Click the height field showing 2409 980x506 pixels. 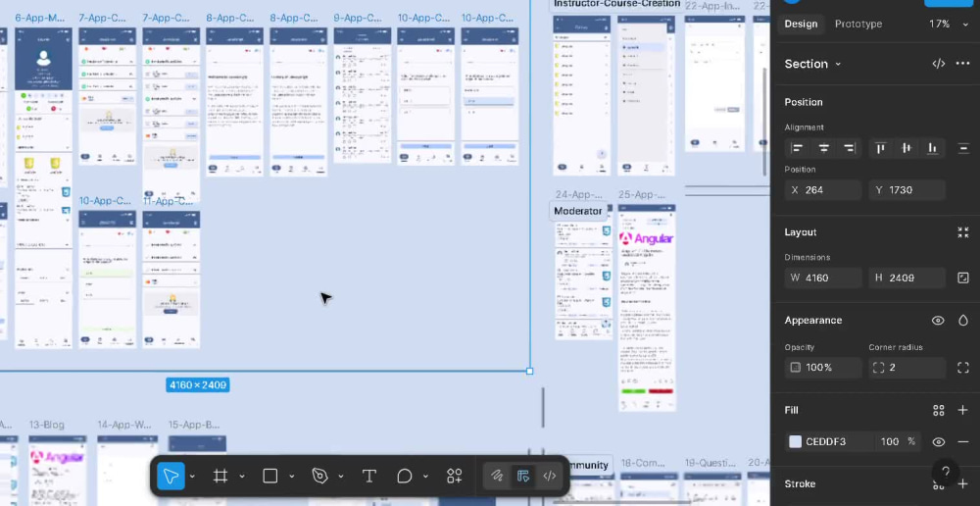pyautogui.click(x=906, y=278)
